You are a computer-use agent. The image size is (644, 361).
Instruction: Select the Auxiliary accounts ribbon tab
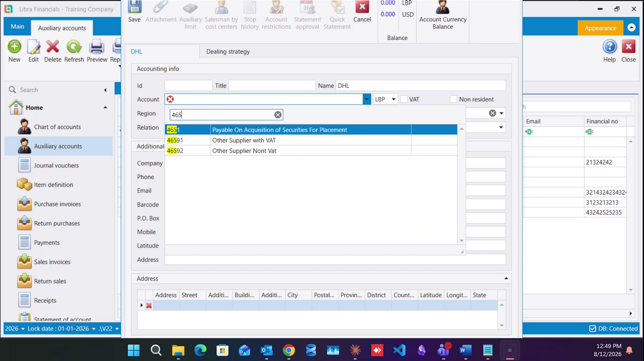coord(62,28)
